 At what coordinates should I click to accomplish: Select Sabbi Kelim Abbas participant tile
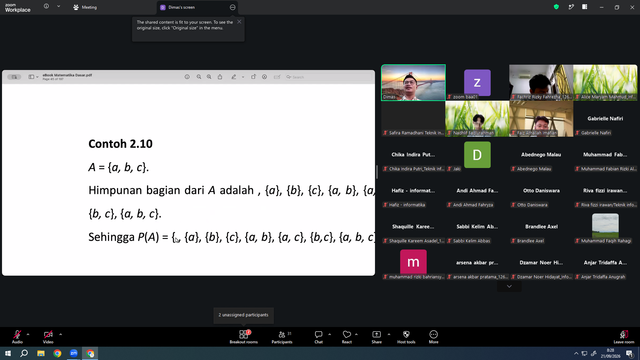(x=477, y=227)
